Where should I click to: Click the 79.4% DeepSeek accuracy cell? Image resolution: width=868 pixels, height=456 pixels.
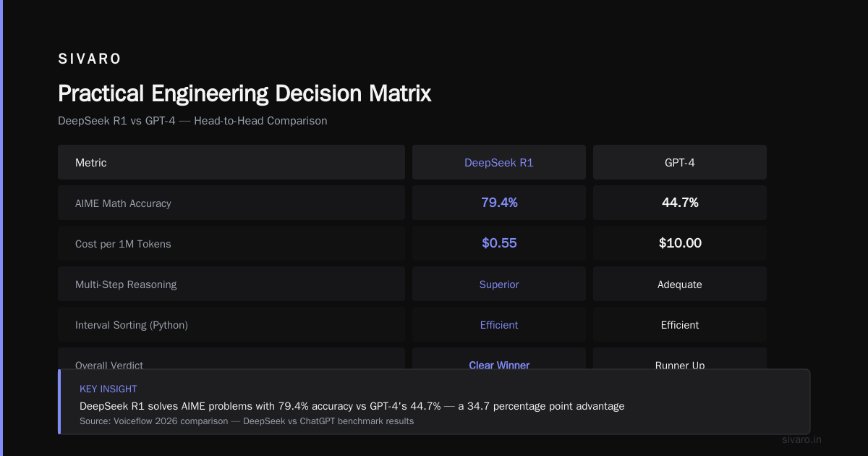tap(499, 203)
